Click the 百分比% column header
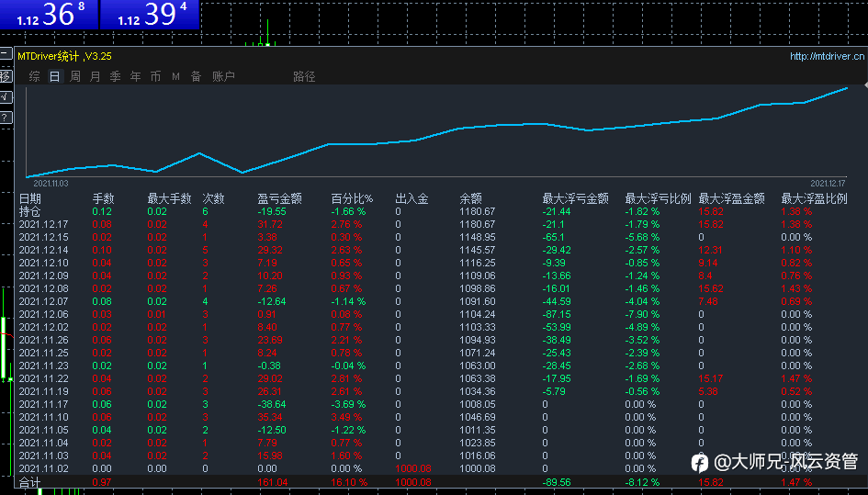 [x=352, y=198]
